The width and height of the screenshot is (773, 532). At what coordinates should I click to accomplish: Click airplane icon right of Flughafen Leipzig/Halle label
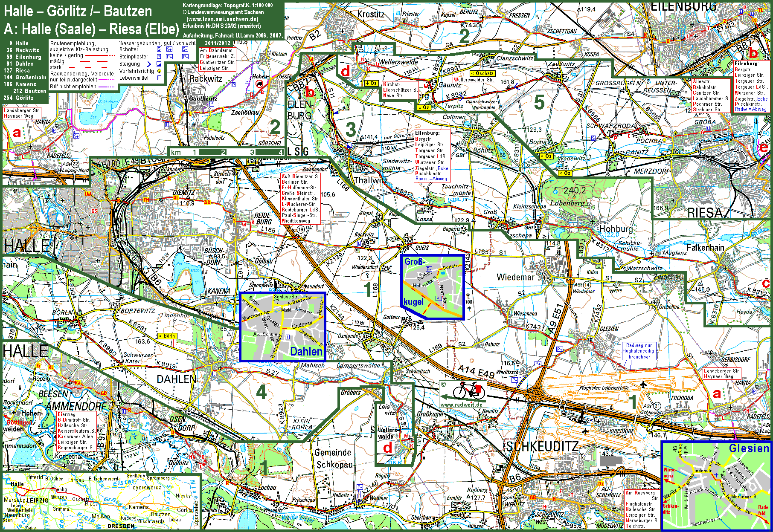[x=643, y=385]
